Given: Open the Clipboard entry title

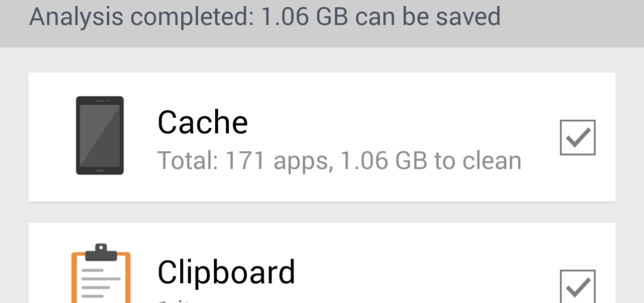Looking at the screenshot, I should point(226,272).
